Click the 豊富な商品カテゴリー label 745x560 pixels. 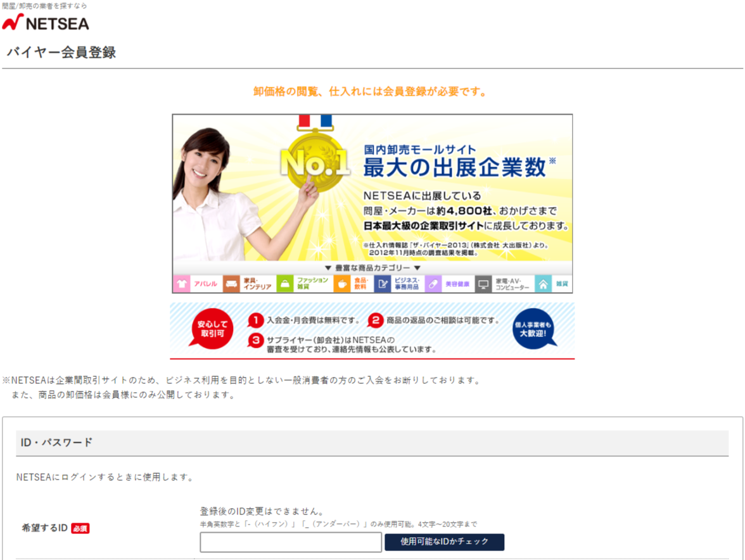coord(372,268)
